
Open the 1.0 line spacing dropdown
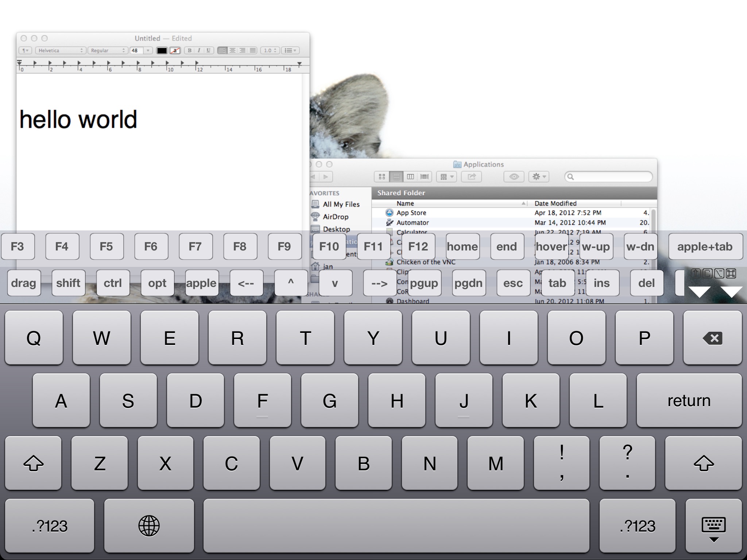[270, 50]
